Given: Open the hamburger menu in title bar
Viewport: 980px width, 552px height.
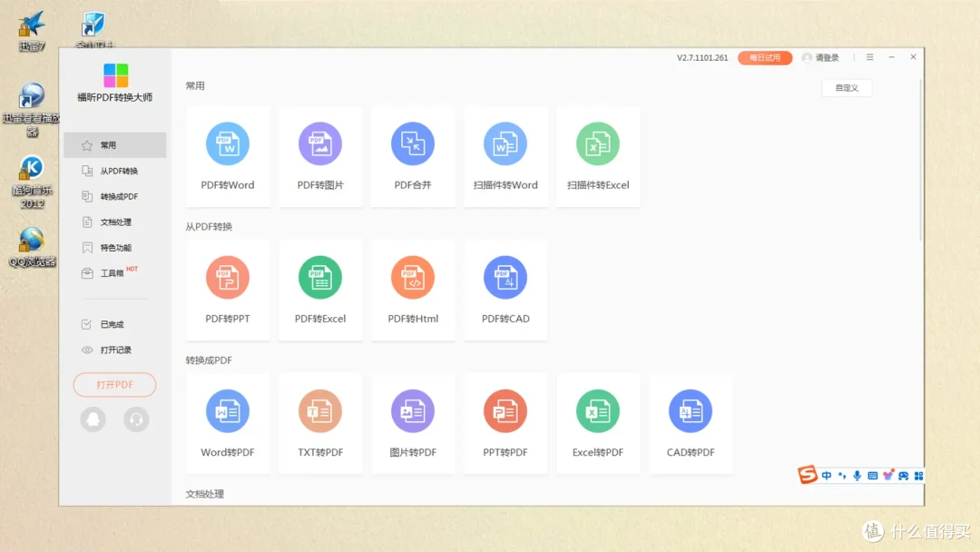Looking at the screenshot, I should tap(870, 57).
